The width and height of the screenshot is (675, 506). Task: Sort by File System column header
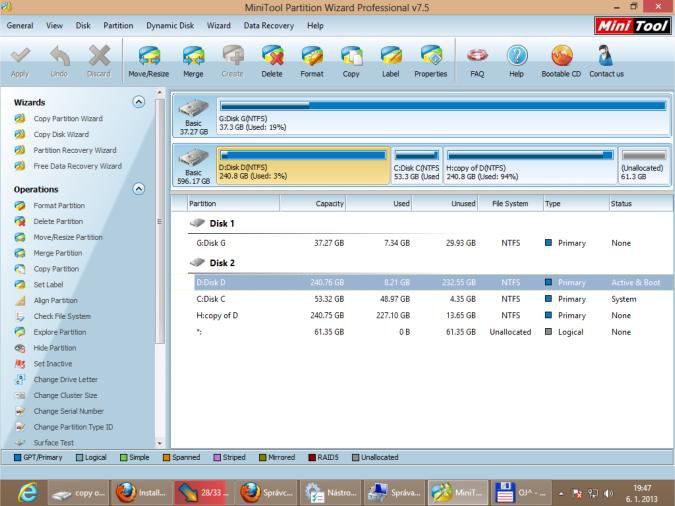point(510,204)
